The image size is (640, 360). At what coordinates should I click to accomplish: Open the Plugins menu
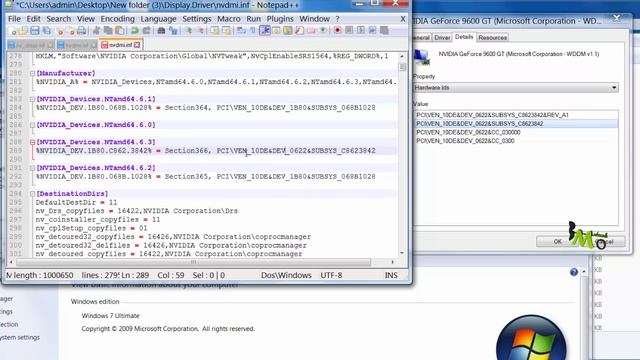tap(280, 19)
